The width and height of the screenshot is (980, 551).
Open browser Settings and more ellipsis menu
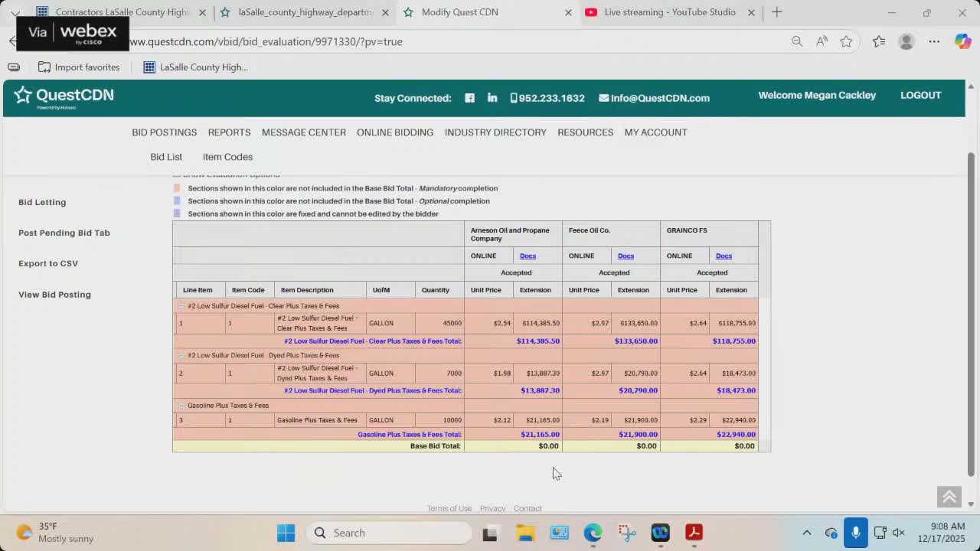point(934,41)
